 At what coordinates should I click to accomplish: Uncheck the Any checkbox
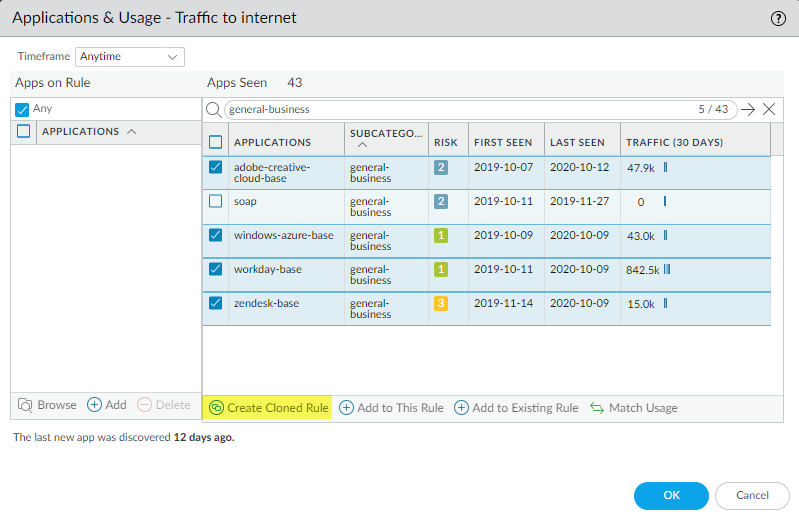tap(22, 109)
